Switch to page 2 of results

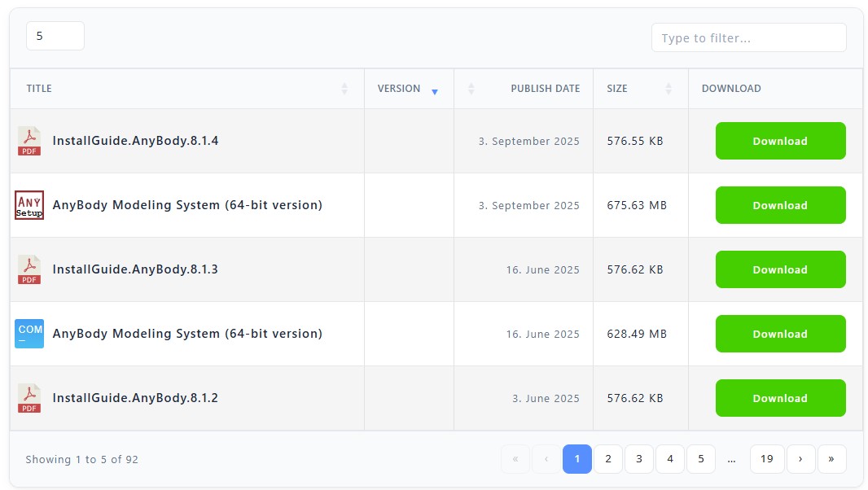[608, 459]
